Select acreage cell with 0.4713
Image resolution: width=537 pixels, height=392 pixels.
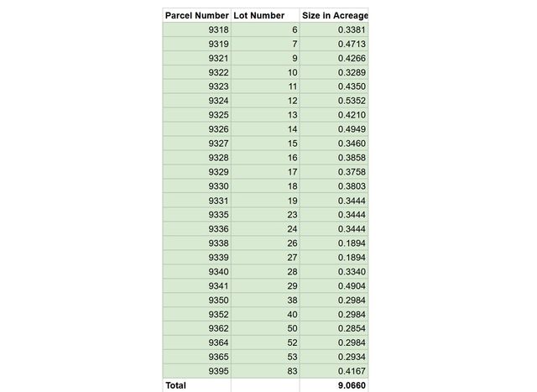click(x=333, y=44)
